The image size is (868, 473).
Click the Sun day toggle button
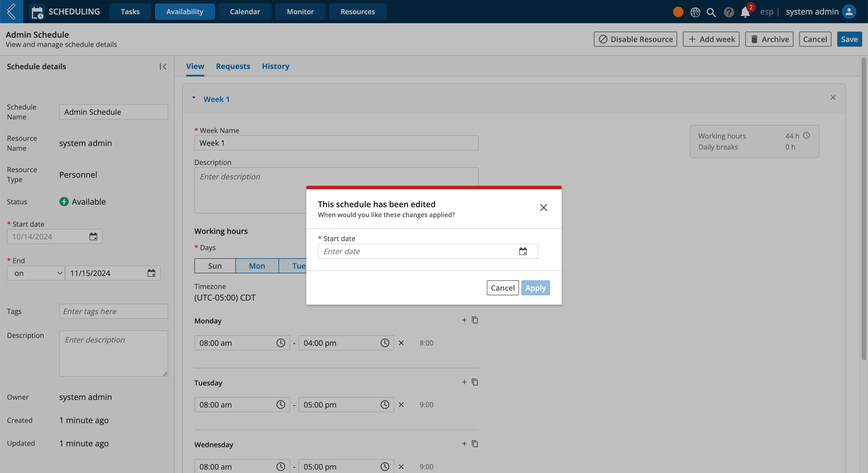(214, 265)
